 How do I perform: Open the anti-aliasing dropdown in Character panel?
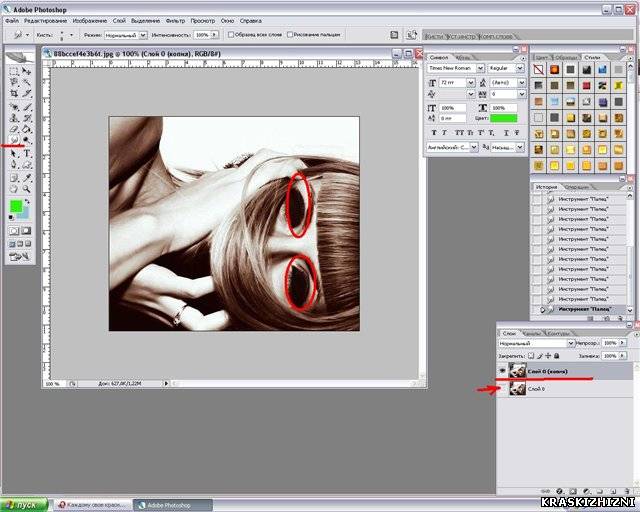pyautogui.click(x=520, y=147)
